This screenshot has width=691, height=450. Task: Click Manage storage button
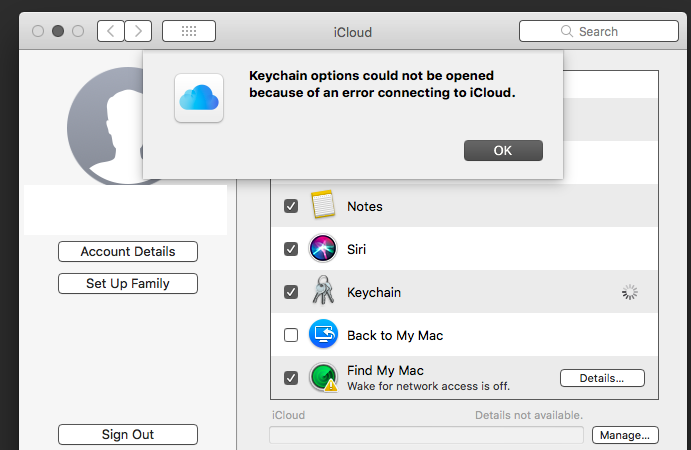pos(625,435)
